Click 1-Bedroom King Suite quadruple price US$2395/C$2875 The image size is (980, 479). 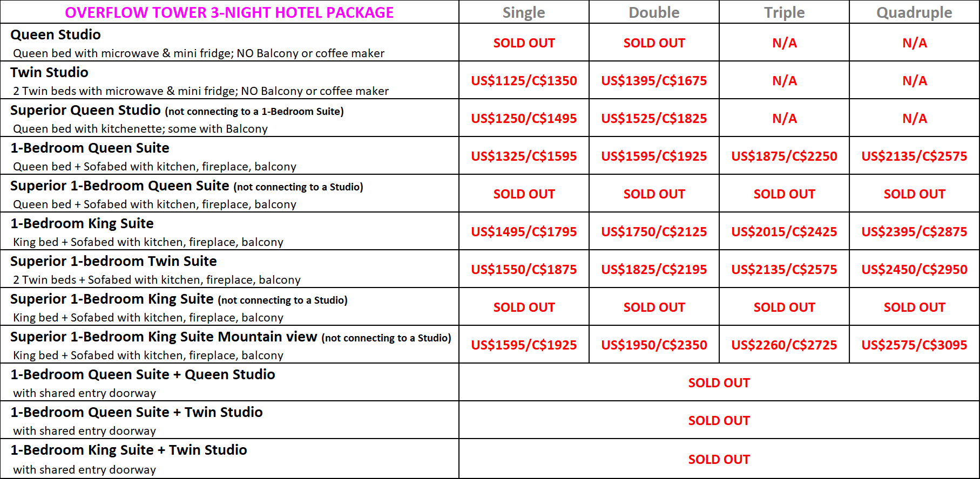click(914, 231)
